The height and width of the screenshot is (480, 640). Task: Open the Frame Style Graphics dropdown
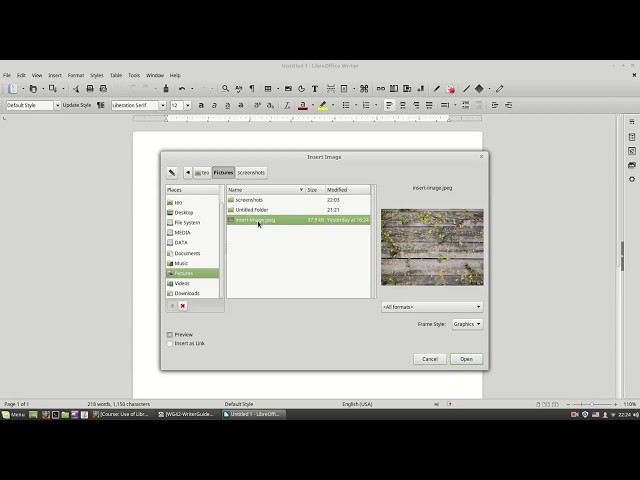click(467, 324)
